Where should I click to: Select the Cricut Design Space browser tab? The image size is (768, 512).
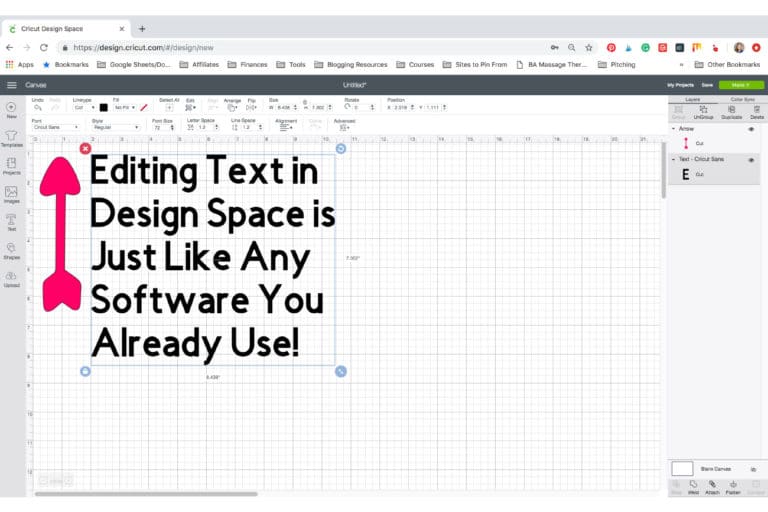click(67, 29)
